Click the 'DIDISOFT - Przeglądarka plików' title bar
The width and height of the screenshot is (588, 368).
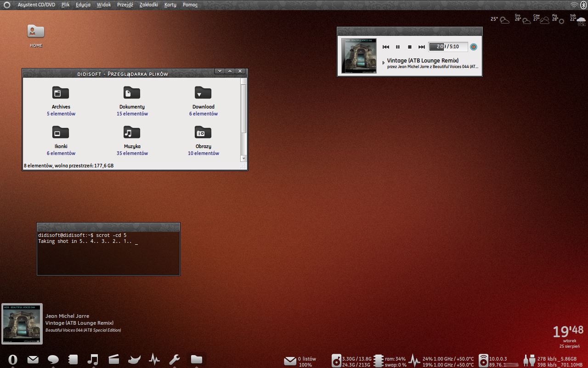click(123, 74)
